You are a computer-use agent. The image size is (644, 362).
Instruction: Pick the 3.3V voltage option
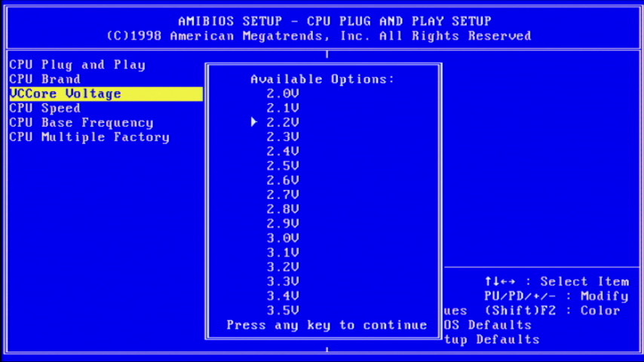click(283, 281)
